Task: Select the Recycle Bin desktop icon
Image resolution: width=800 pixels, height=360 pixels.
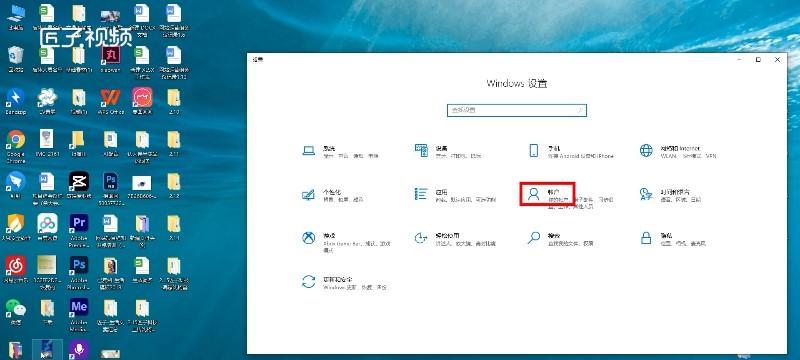Action: 16,59
